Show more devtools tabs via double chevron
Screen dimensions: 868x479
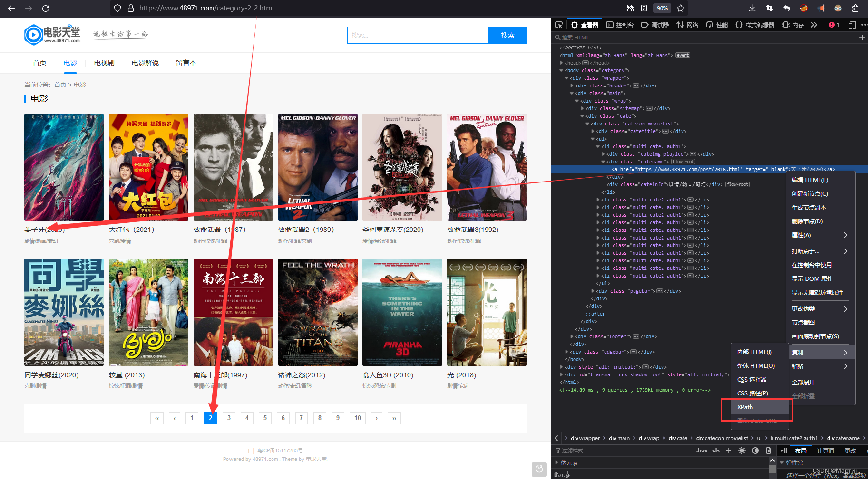point(814,25)
